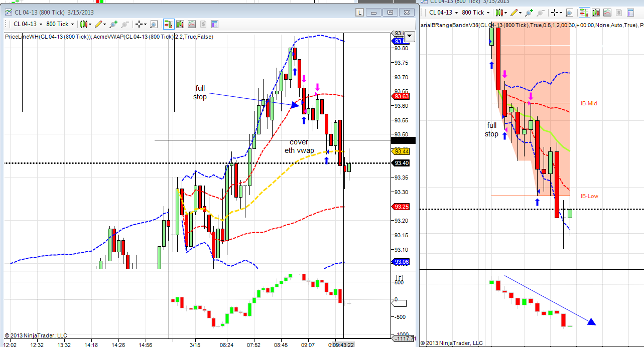
Task: Open chart style candlestick menu in right chart
Action: (499, 13)
